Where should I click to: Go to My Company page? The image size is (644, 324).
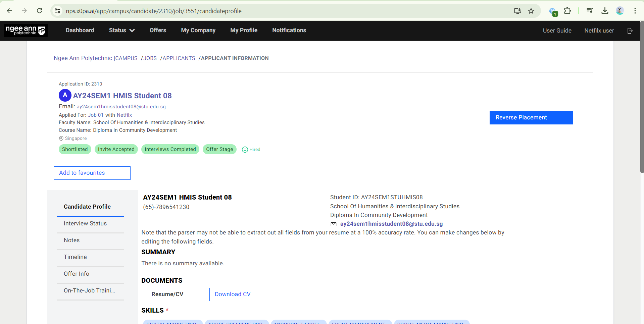pyautogui.click(x=198, y=31)
